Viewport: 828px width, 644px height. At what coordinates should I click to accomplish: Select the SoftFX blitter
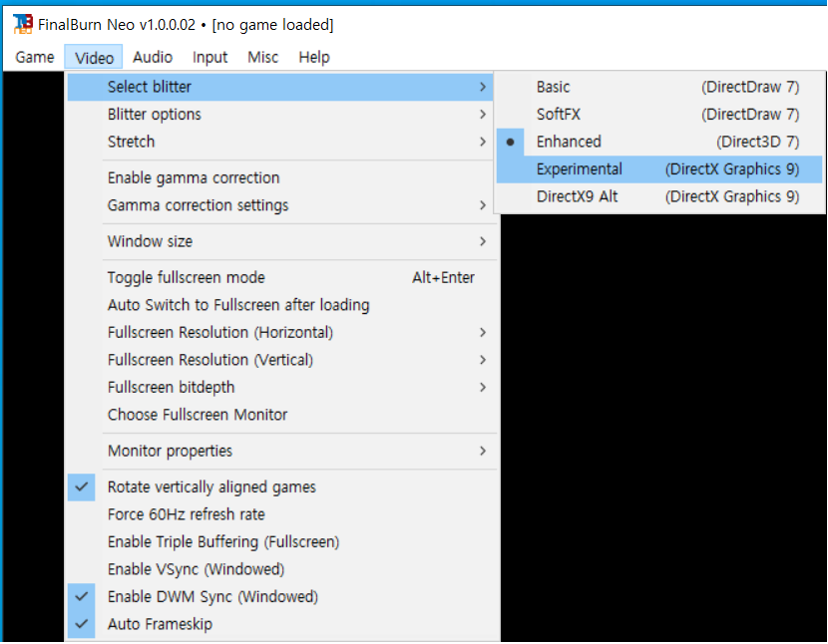tap(659, 115)
